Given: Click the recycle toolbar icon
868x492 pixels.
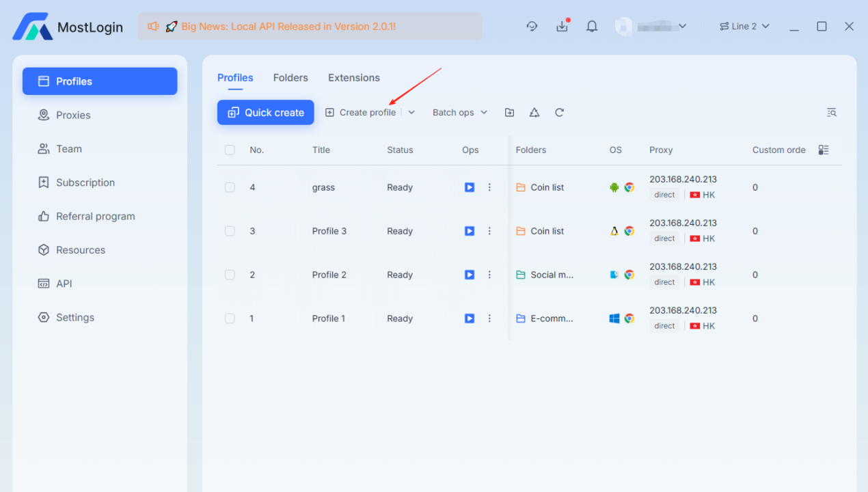Looking at the screenshot, I should point(534,112).
